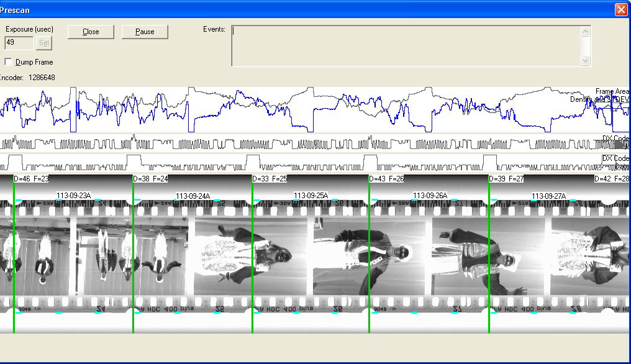
Task: Click the Close button
Action: pos(91,32)
